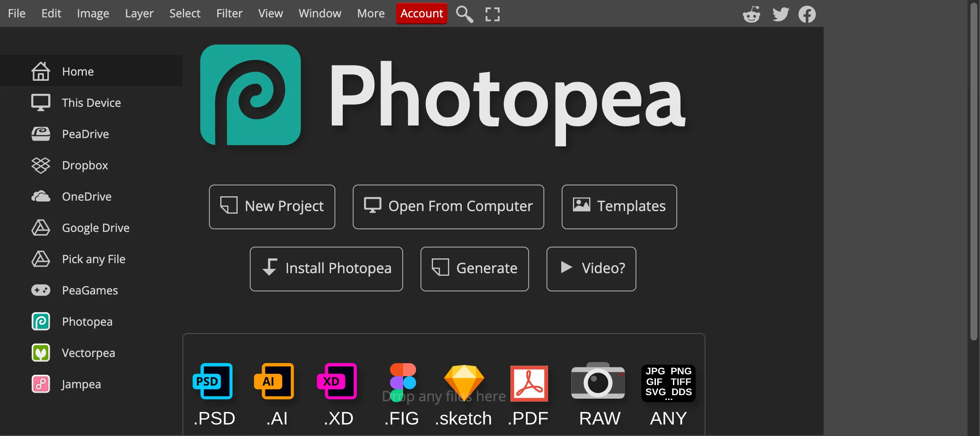
Task: Open Dropbox label in sidebar
Action: (85, 165)
